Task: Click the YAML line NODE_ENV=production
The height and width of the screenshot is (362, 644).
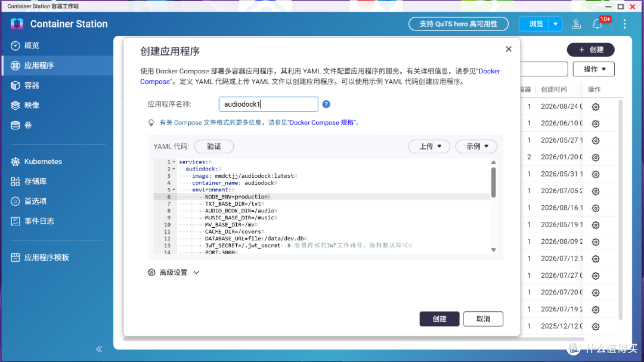Action: 236,197
